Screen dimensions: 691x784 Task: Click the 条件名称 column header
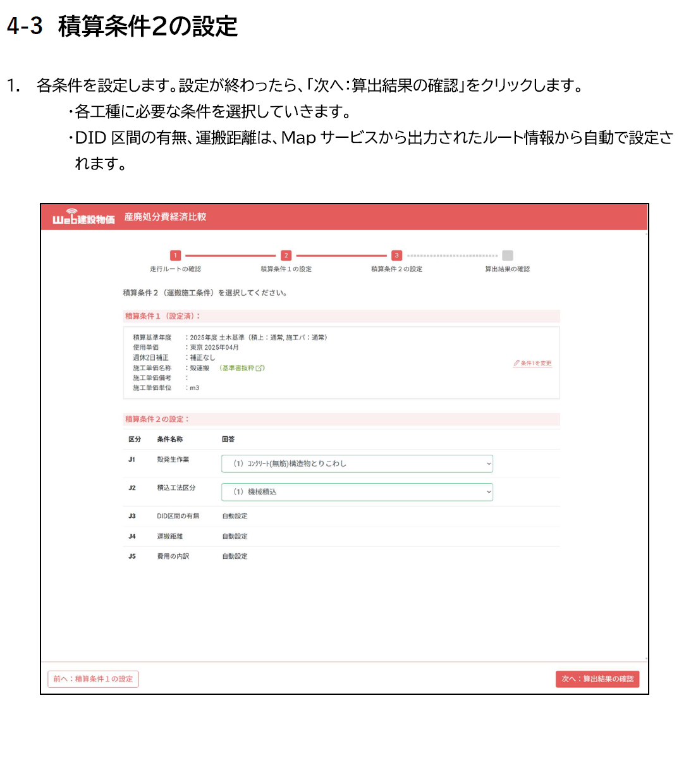point(169,439)
